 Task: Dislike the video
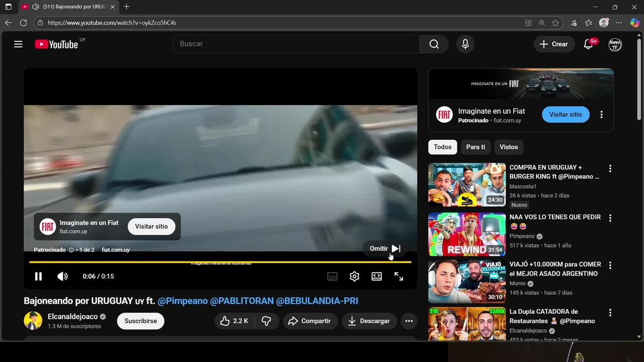coord(267,321)
